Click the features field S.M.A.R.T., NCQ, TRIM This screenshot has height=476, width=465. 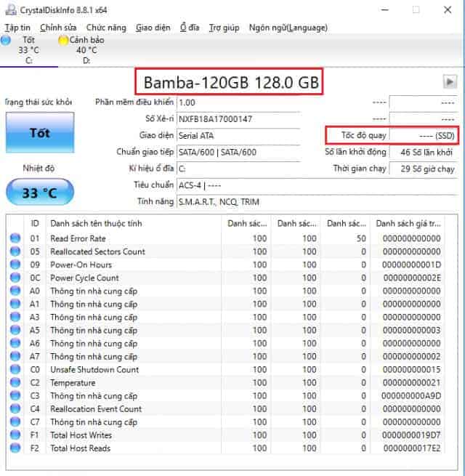click(x=317, y=202)
